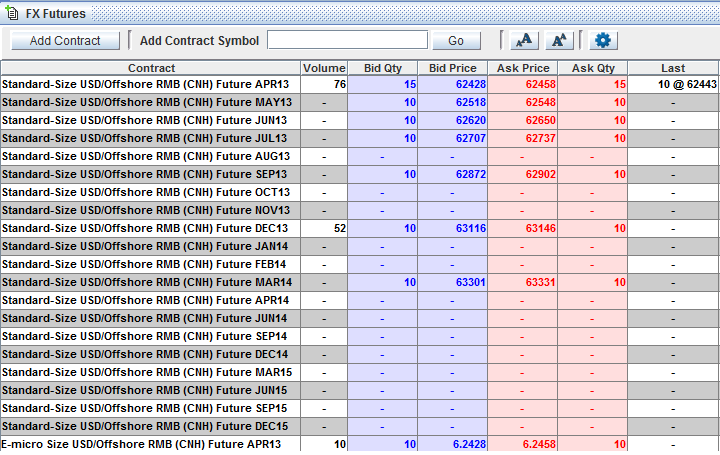
Task: Open settings via the gear icon
Action: pos(602,40)
